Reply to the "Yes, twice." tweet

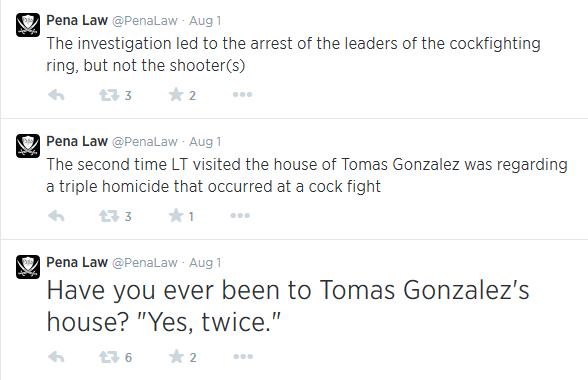tap(56, 357)
